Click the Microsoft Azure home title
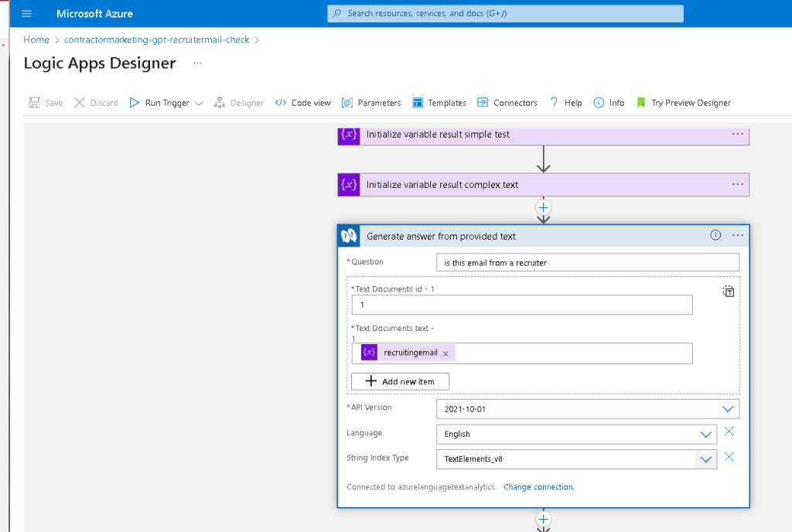Screen dimensions: 792x532 pos(94,14)
